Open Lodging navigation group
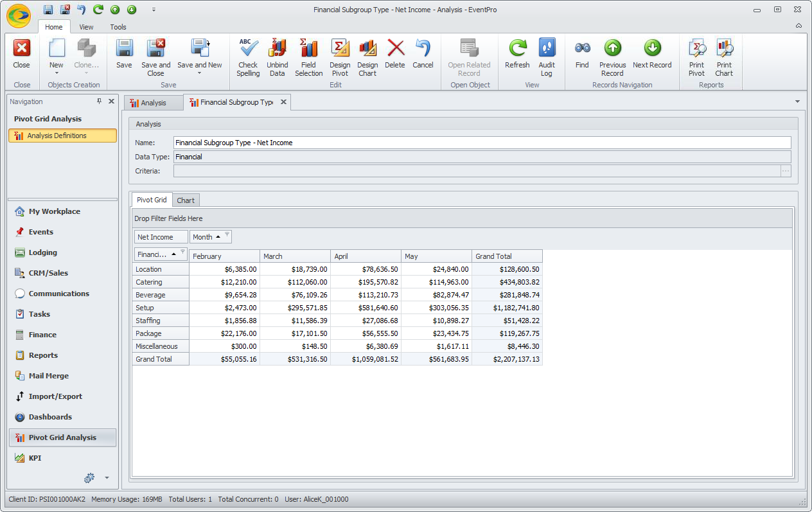 coord(62,252)
